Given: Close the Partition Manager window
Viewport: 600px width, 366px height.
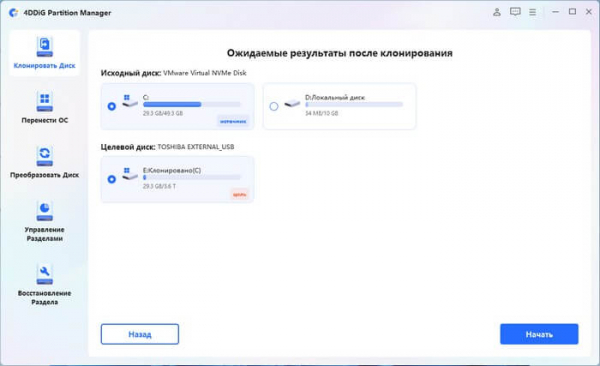Looking at the screenshot, I should pos(589,12).
